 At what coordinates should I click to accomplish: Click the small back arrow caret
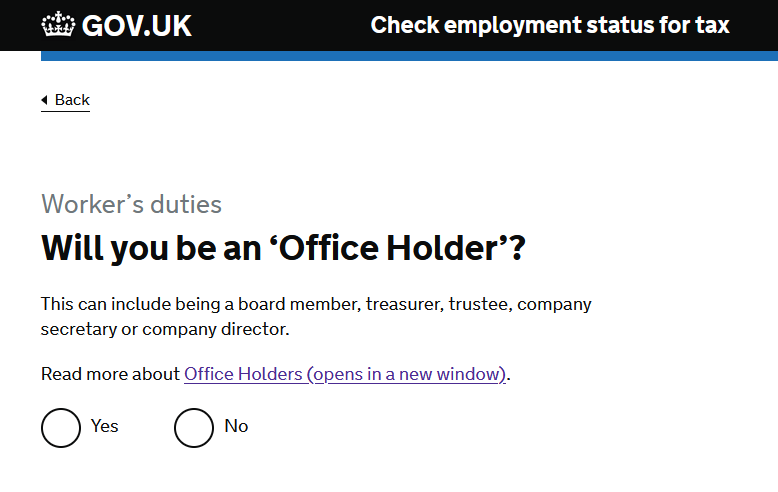(44, 100)
